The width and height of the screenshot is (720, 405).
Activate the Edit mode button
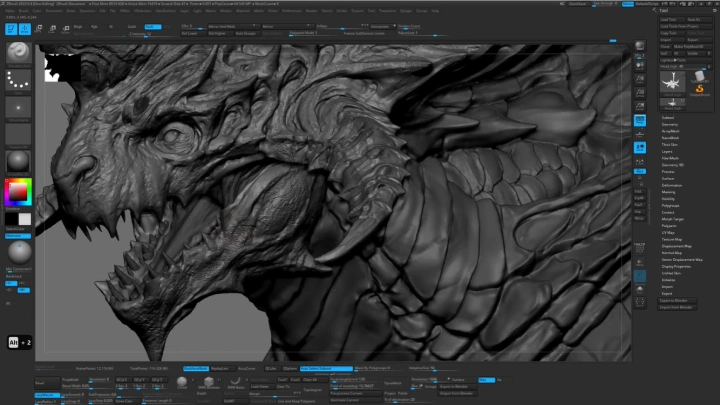click(x=11, y=29)
